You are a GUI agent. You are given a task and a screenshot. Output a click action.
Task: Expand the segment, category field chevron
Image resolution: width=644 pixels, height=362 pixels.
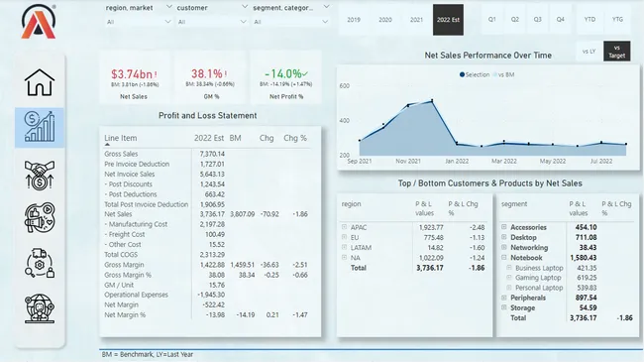[x=326, y=7]
